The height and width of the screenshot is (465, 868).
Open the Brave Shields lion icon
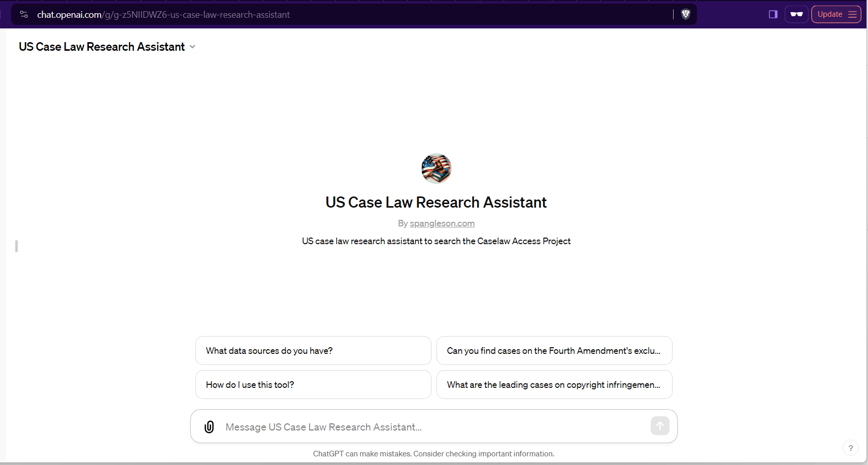tap(685, 14)
